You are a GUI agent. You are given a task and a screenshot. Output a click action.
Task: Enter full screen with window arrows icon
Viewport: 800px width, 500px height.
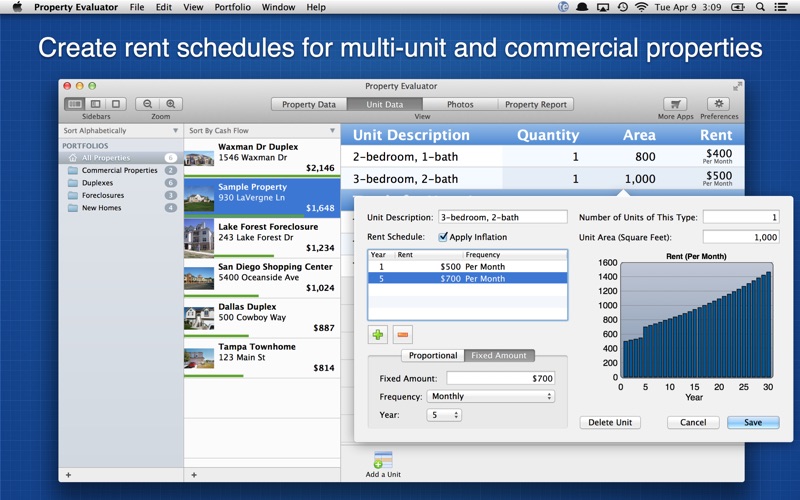coord(737,87)
